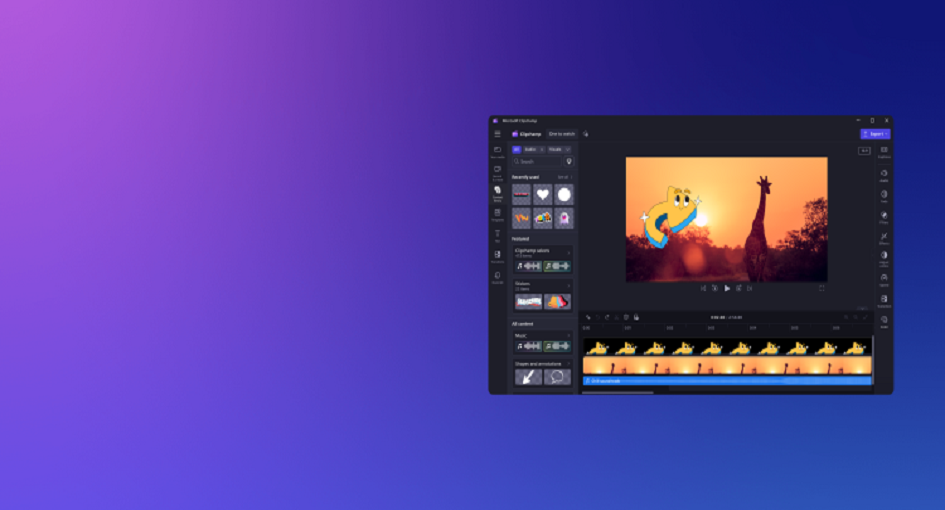Viewport: 945px width, 510px height.
Task: Select the orange squiggle sticker thumbnail
Action: point(521,218)
